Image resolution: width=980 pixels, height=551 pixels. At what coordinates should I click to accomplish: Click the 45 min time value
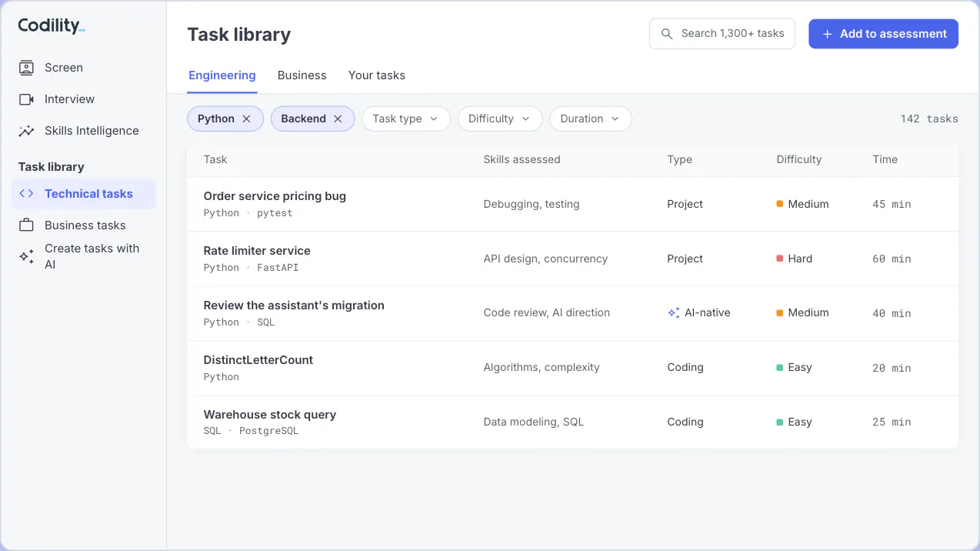[x=892, y=204]
